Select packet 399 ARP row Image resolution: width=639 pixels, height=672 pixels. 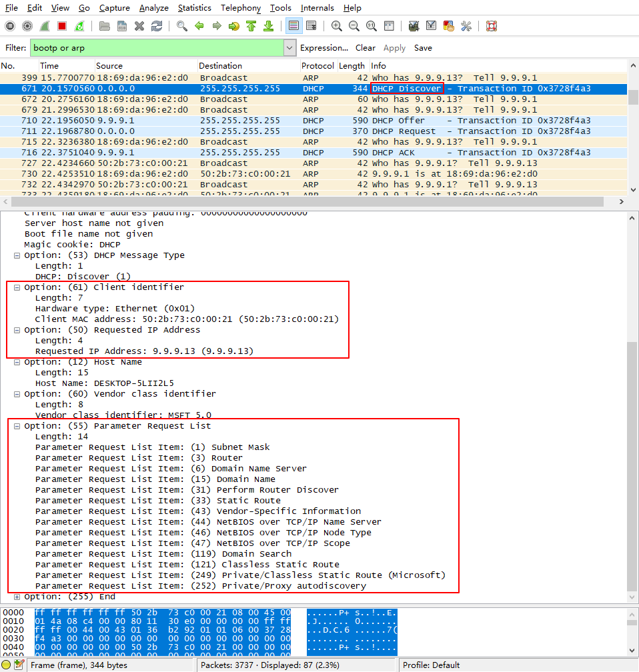(x=313, y=78)
